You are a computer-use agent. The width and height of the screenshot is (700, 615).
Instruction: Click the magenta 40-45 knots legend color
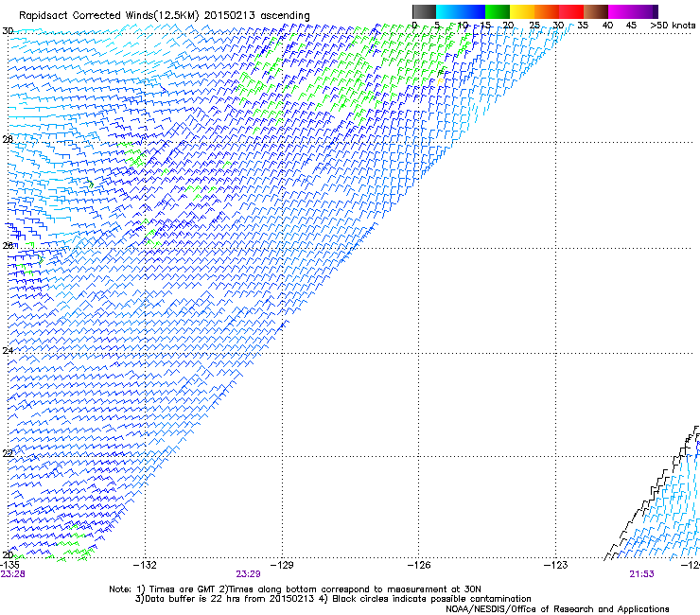[621, 11]
